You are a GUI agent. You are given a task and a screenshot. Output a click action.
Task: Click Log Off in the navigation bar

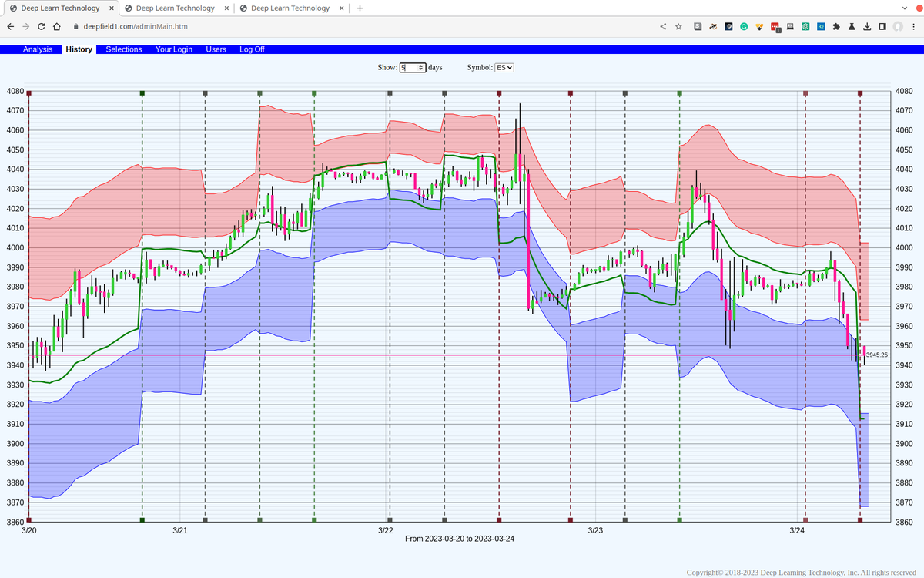(x=252, y=49)
